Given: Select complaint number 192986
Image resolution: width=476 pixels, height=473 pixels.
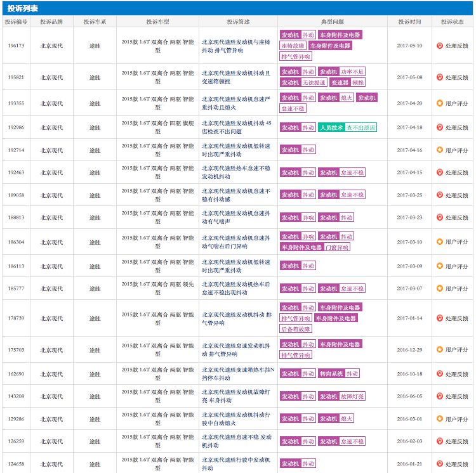Looking at the screenshot, I should pos(16,127).
